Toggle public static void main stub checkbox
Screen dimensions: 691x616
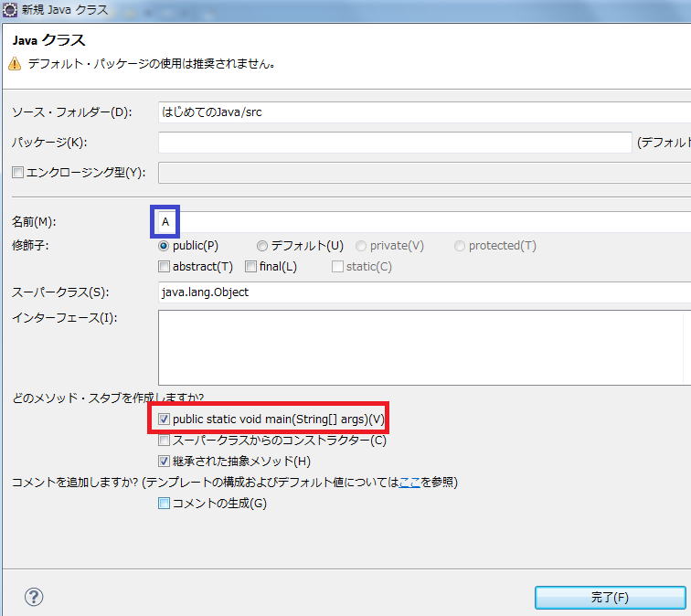coord(164,419)
